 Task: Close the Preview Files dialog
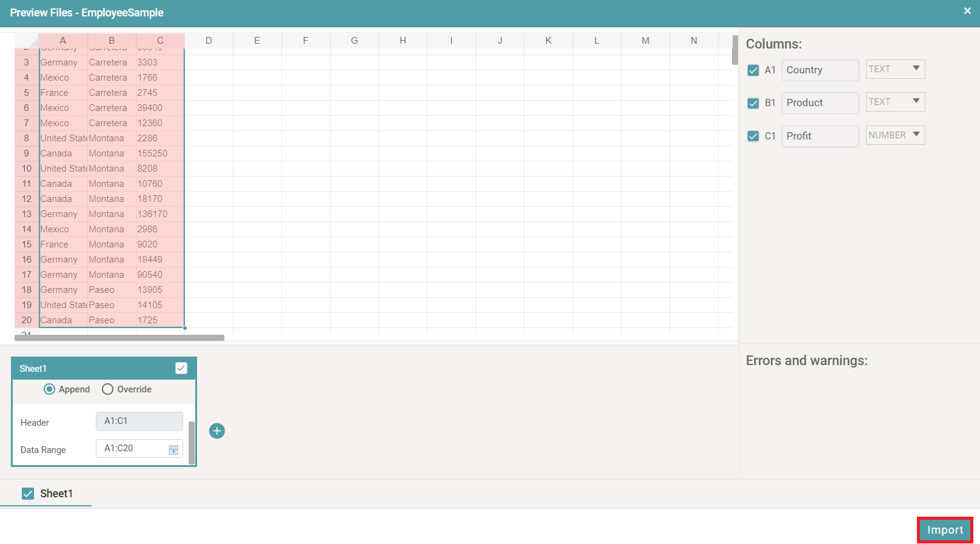pyautogui.click(x=967, y=11)
